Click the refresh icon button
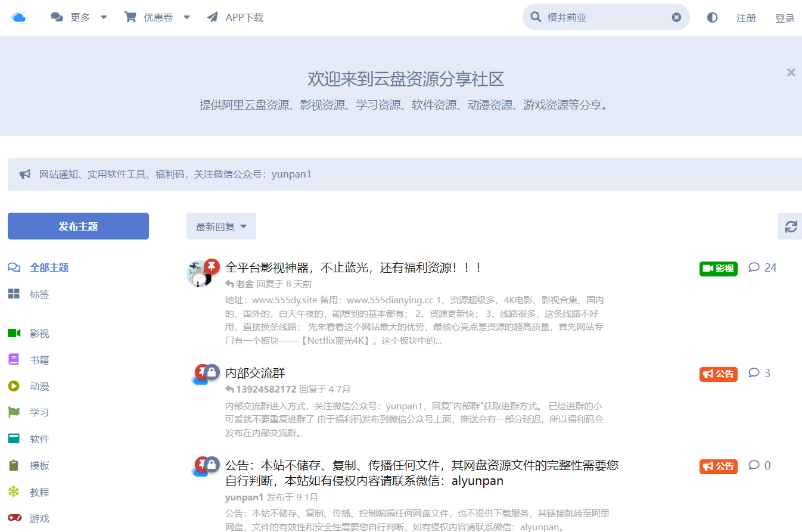802x532 pixels. [x=791, y=226]
